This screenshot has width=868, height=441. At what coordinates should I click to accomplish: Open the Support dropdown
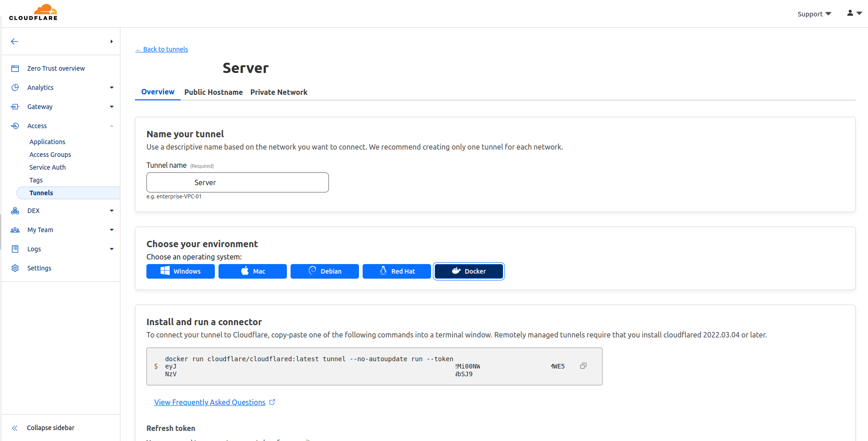tap(814, 14)
